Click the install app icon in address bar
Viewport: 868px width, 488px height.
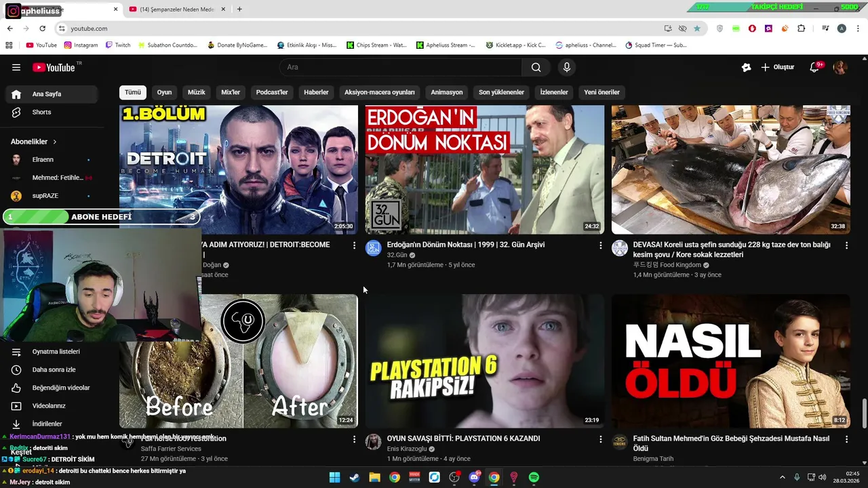coord(668,28)
